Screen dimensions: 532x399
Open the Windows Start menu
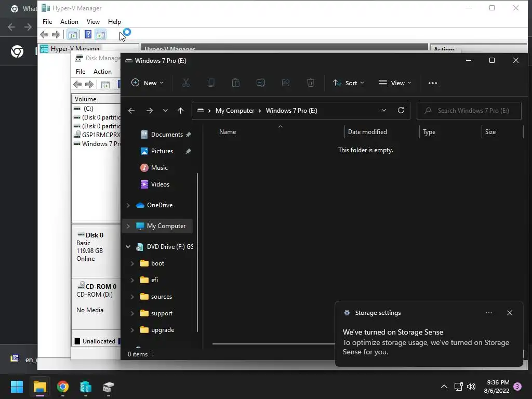tap(17, 387)
